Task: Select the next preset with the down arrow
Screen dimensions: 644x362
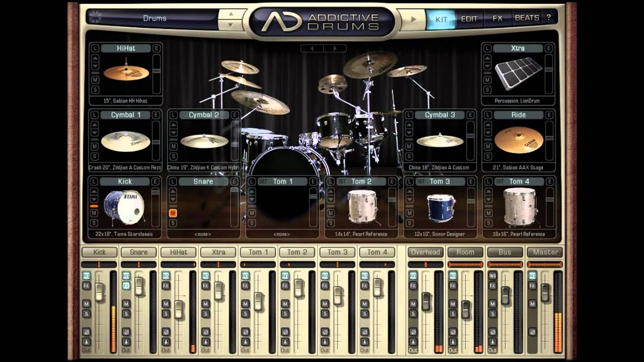Action: [x=230, y=25]
